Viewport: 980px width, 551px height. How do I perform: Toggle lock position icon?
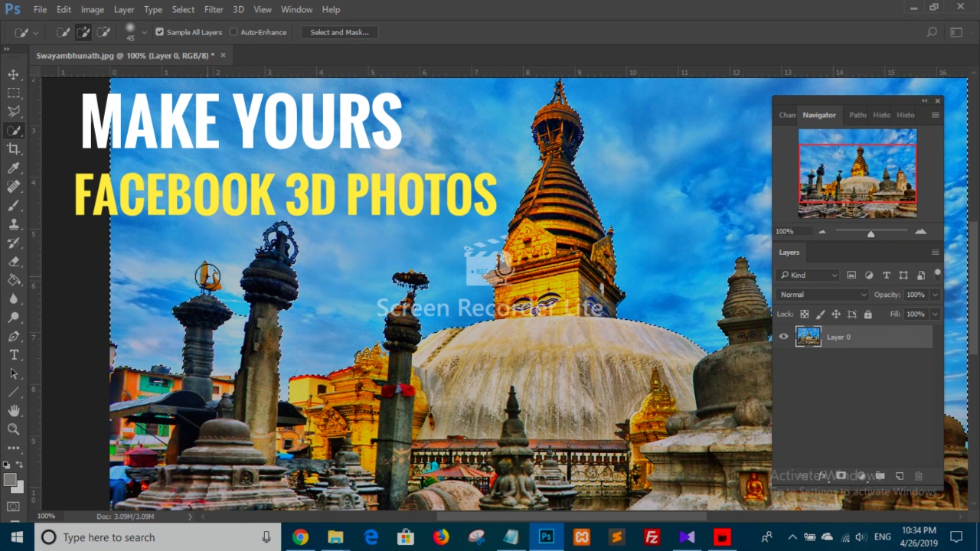point(836,315)
